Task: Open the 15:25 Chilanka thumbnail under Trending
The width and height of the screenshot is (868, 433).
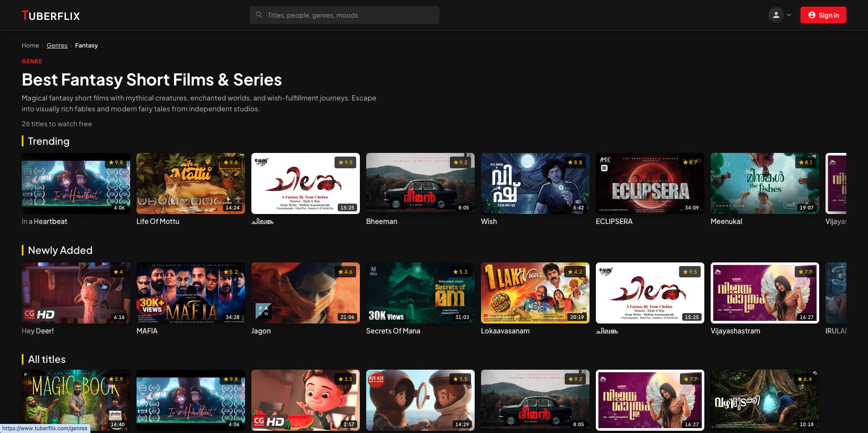Action: click(x=306, y=183)
